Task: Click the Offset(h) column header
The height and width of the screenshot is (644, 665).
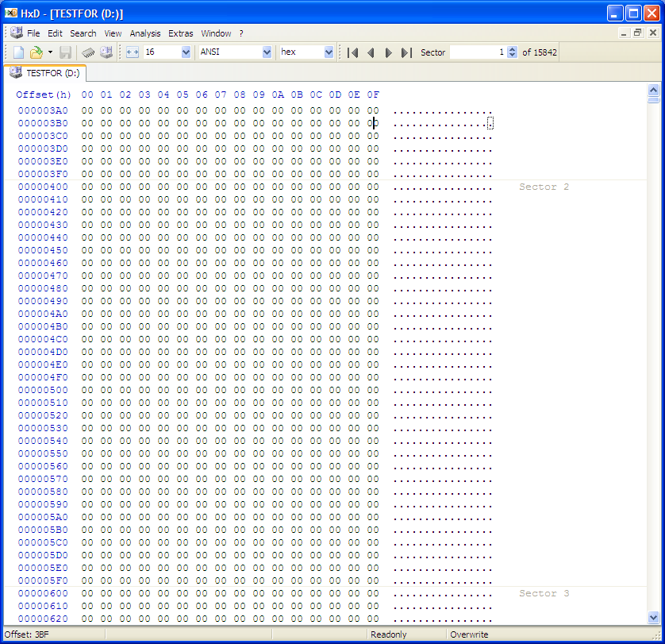Action: coord(44,94)
